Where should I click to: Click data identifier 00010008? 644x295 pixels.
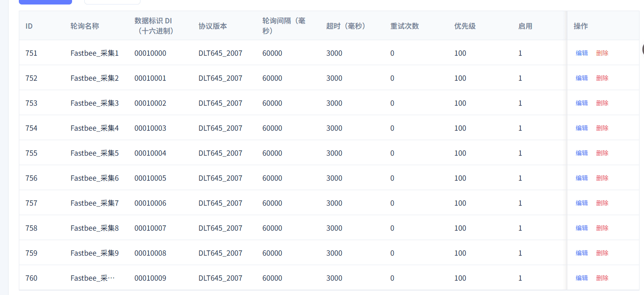[150, 253]
